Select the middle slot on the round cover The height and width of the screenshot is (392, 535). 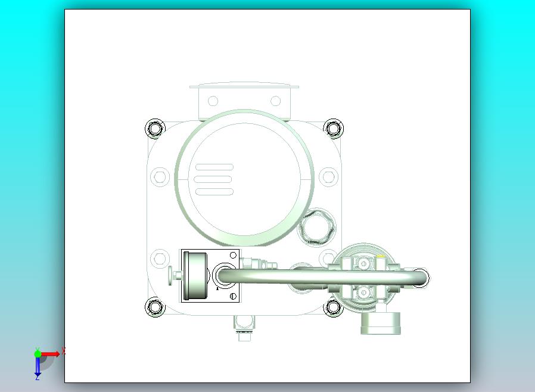click(x=213, y=179)
